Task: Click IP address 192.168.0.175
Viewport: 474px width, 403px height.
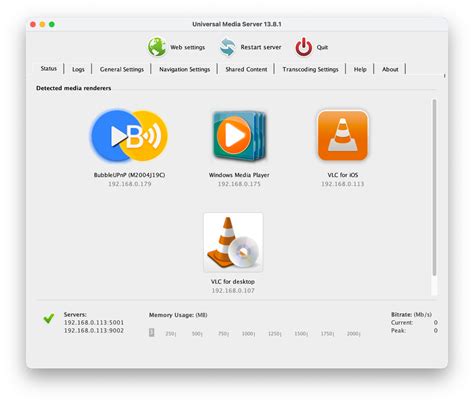Action: 239,184
